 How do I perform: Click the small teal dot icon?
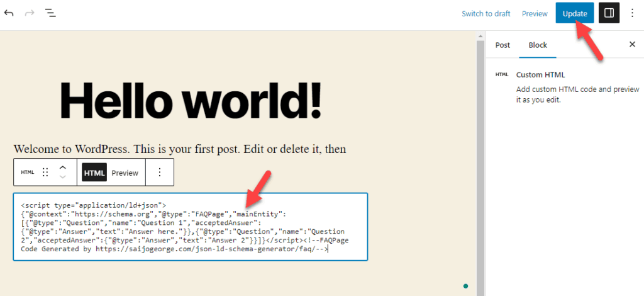[465, 286]
